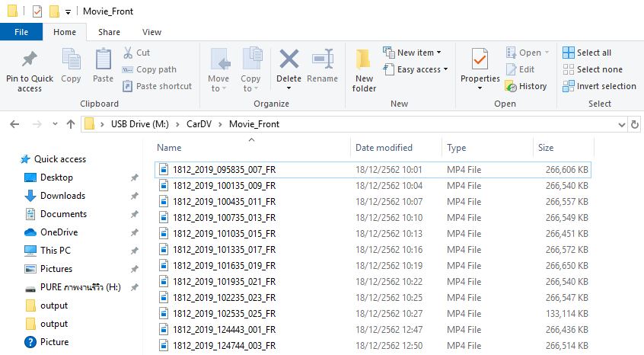Image resolution: width=644 pixels, height=355 pixels.
Task: Select file 1812_2019_100135_009_FR
Action: click(373, 186)
